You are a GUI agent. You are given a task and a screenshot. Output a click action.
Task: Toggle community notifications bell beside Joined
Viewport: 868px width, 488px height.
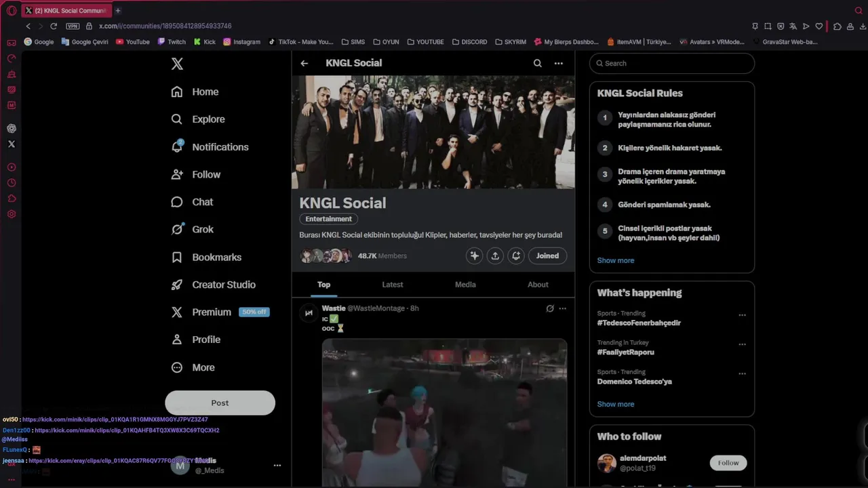point(516,256)
